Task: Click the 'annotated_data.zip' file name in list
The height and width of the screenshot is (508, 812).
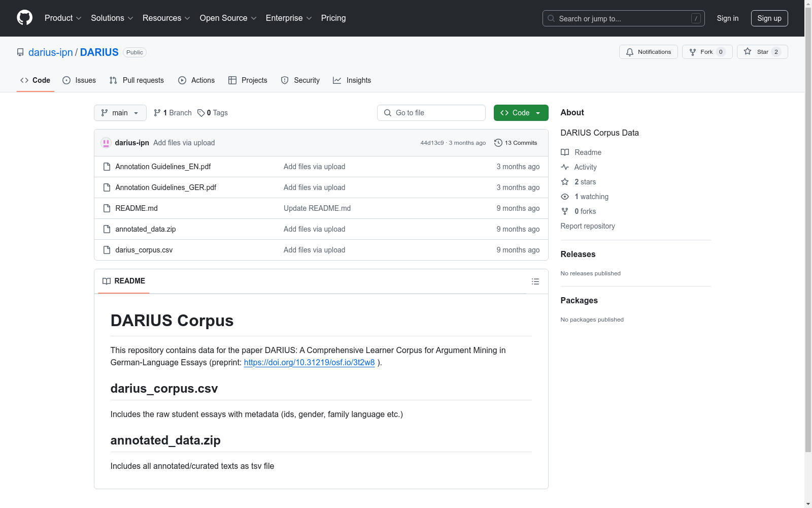Action: [146, 229]
